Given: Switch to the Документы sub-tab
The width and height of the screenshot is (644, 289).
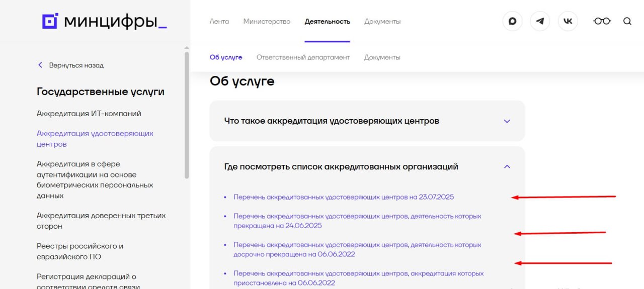Looking at the screenshot, I should click(382, 57).
